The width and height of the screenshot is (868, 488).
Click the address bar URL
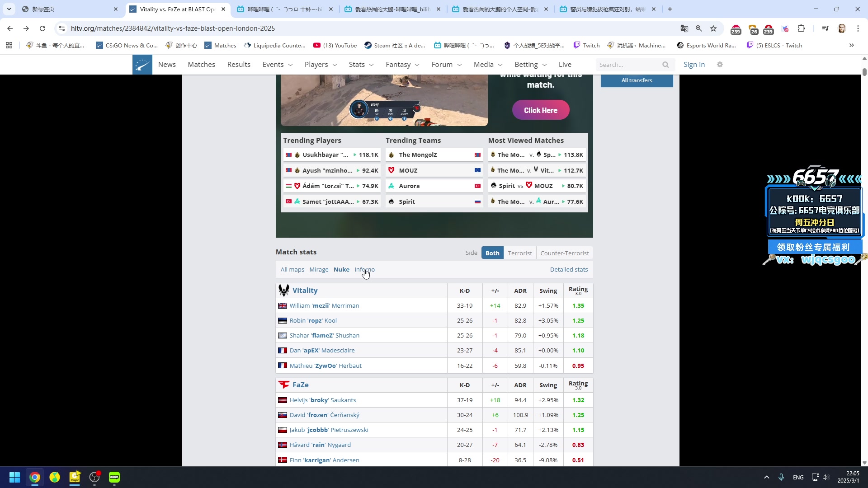(173, 28)
